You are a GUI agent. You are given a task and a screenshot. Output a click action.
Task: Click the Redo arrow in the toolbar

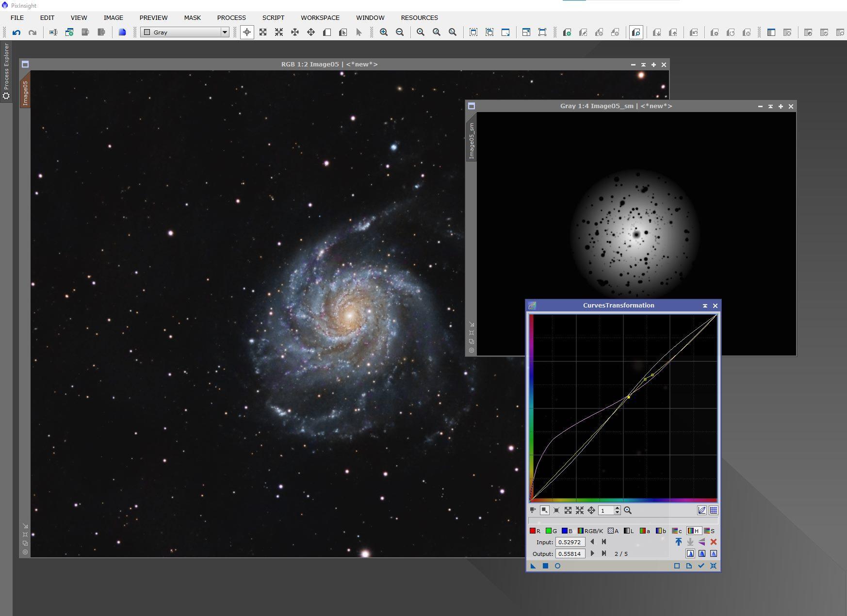click(x=33, y=32)
